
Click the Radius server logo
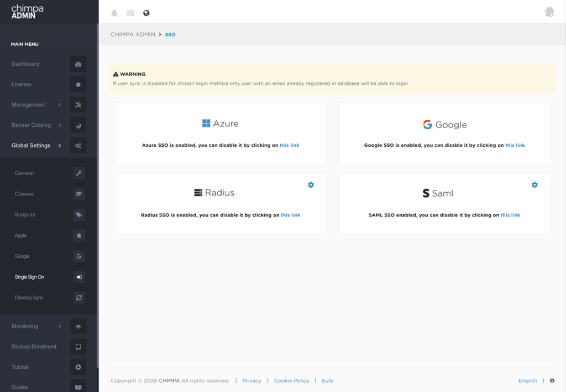tap(198, 193)
